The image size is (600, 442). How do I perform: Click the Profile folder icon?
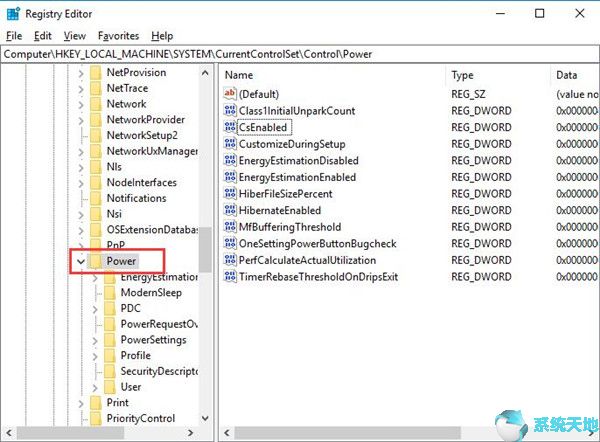(110, 356)
